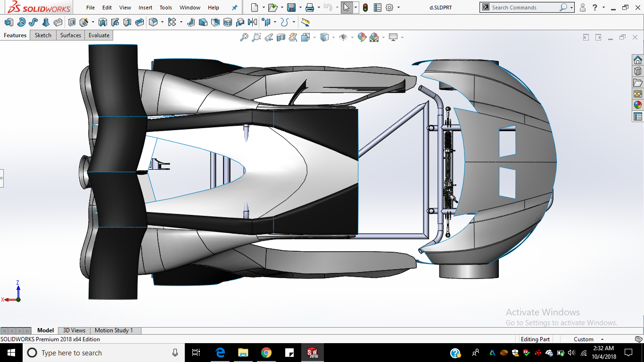This screenshot has height=362, width=644.
Task: Open the Design Library side panel icon
Action: coord(637,71)
